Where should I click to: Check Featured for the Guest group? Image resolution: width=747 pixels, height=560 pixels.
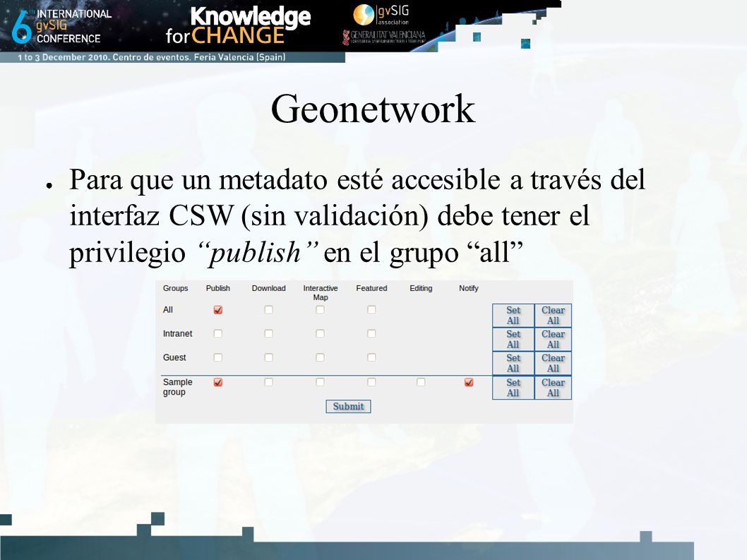click(x=371, y=357)
